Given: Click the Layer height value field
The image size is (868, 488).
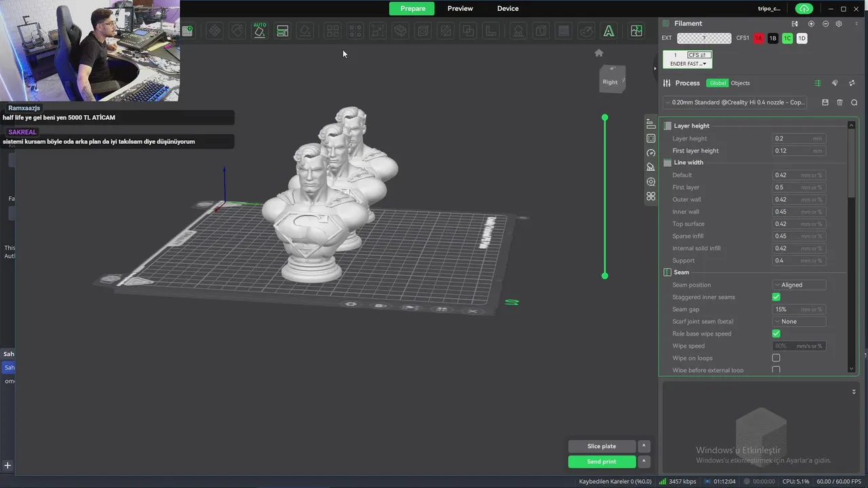Looking at the screenshot, I should [x=799, y=138].
